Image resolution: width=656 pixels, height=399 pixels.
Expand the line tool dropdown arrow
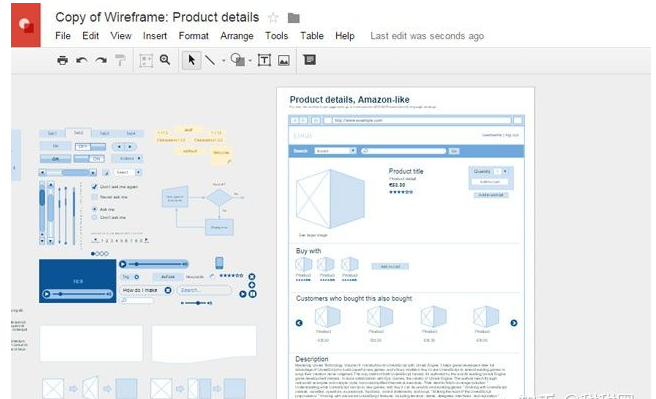tap(223, 61)
